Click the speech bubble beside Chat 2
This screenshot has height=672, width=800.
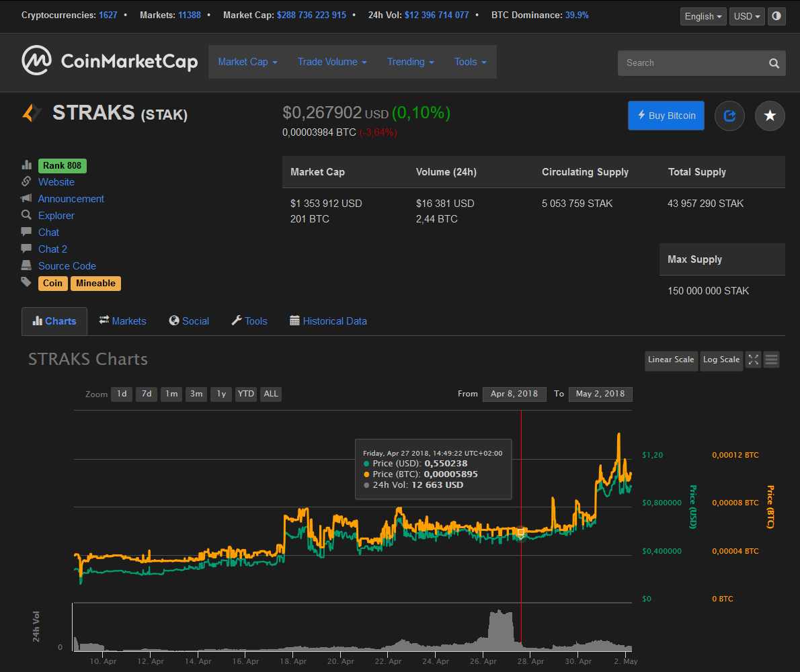coord(26,248)
